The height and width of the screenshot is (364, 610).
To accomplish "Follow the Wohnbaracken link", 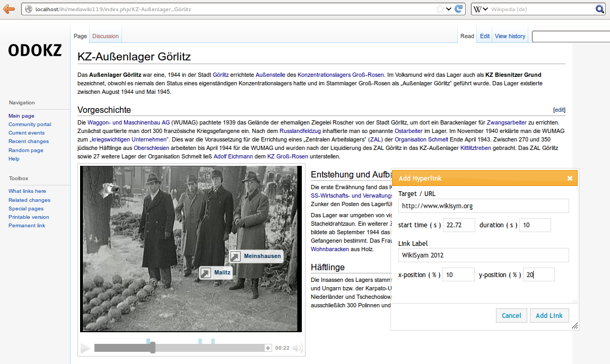I will [x=330, y=250].
